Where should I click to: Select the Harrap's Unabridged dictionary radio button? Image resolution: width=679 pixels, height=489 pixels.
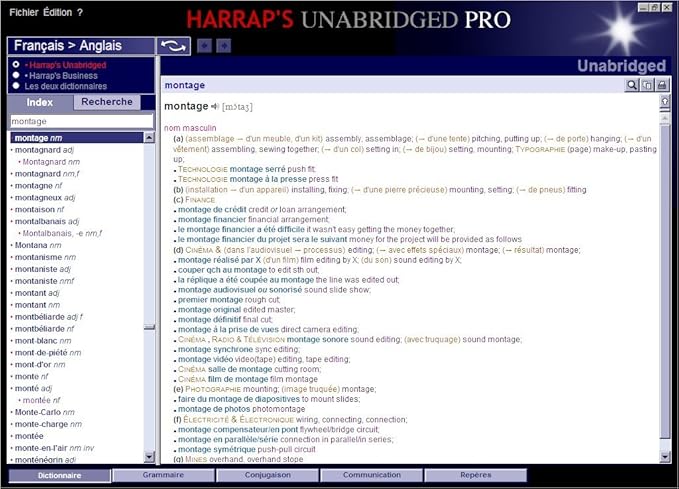pos(16,64)
